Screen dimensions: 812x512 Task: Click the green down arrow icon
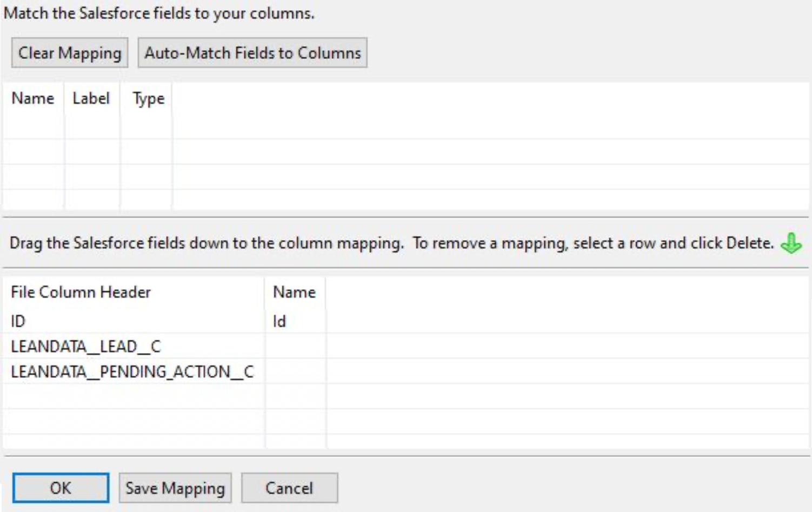[x=791, y=243]
